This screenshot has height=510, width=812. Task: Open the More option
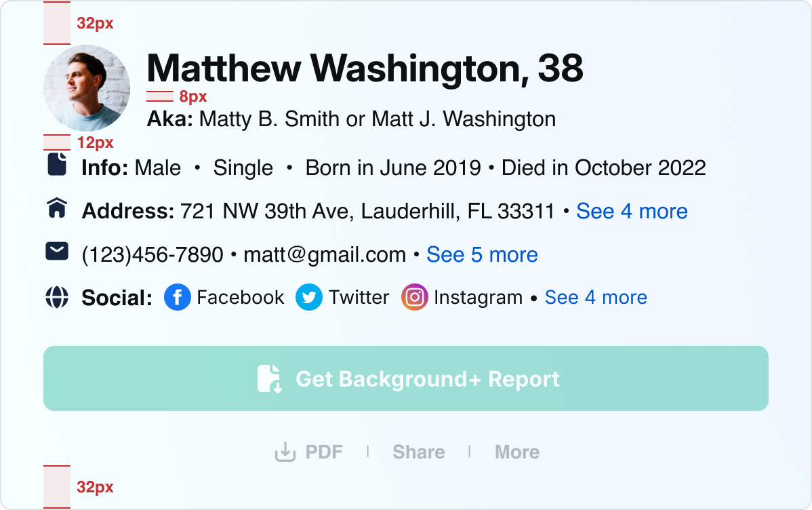coord(517,452)
